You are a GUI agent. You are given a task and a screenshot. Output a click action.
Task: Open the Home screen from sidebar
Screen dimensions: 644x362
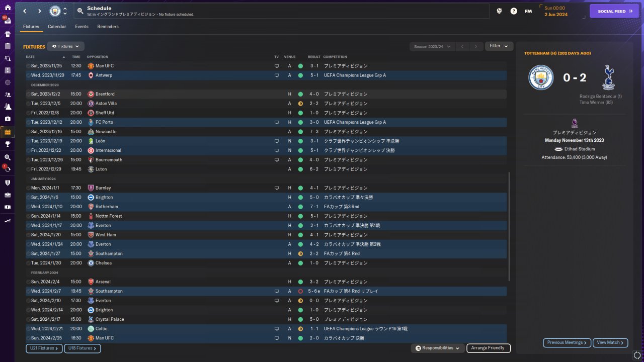[x=8, y=9]
